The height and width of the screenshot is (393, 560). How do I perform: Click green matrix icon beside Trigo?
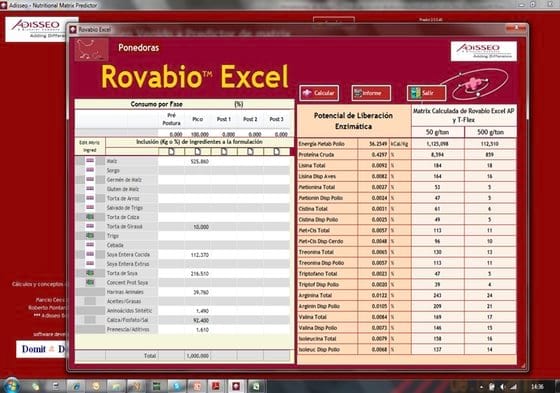tap(90, 235)
